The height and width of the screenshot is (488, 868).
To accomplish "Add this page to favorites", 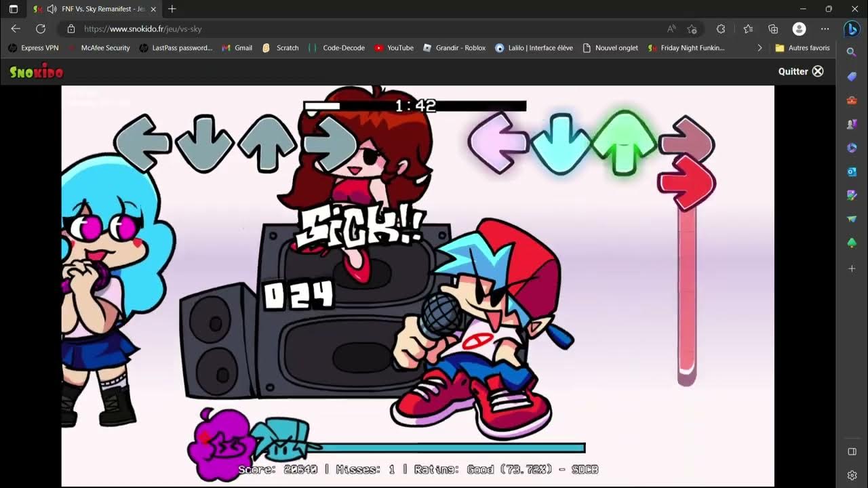I will tap(692, 28).
